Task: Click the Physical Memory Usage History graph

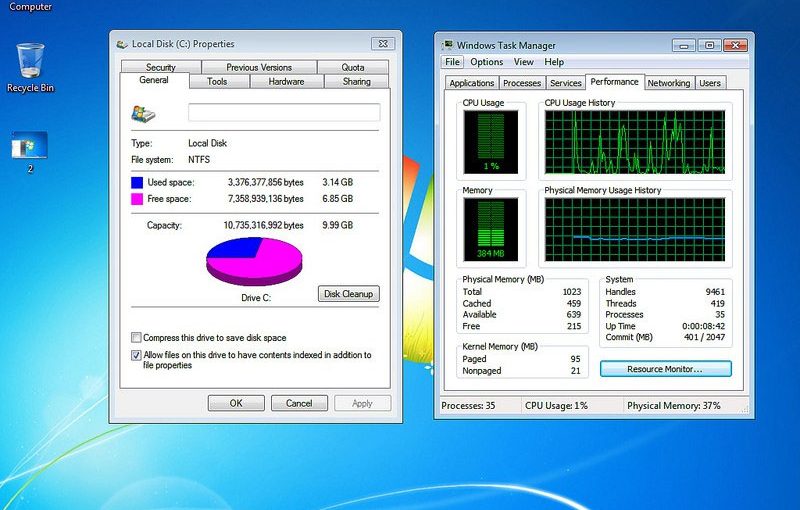Action: click(635, 230)
